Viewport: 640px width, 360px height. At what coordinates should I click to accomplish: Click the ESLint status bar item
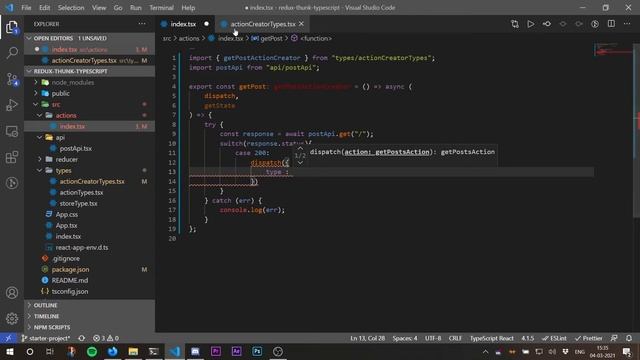pyautogui.click(x=554, y=338)
